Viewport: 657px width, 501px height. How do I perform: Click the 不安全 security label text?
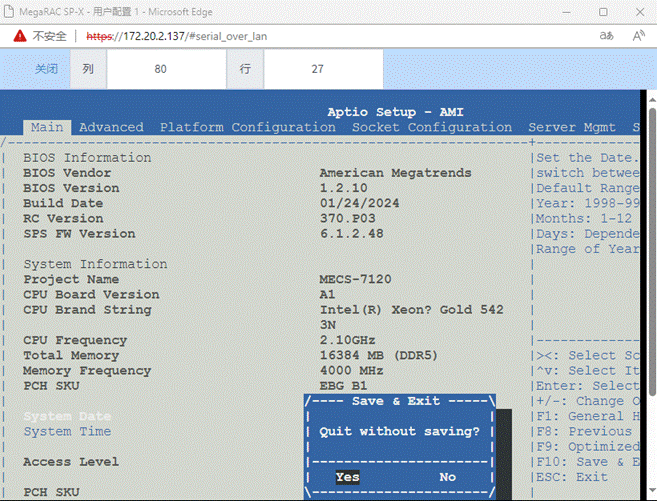tap(50, 36)
